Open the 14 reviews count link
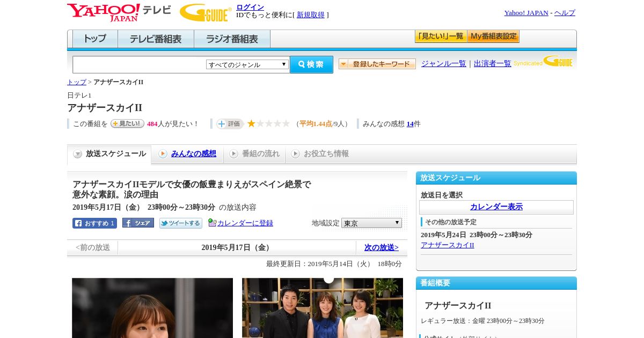644x338 pixels. [410, 124]
